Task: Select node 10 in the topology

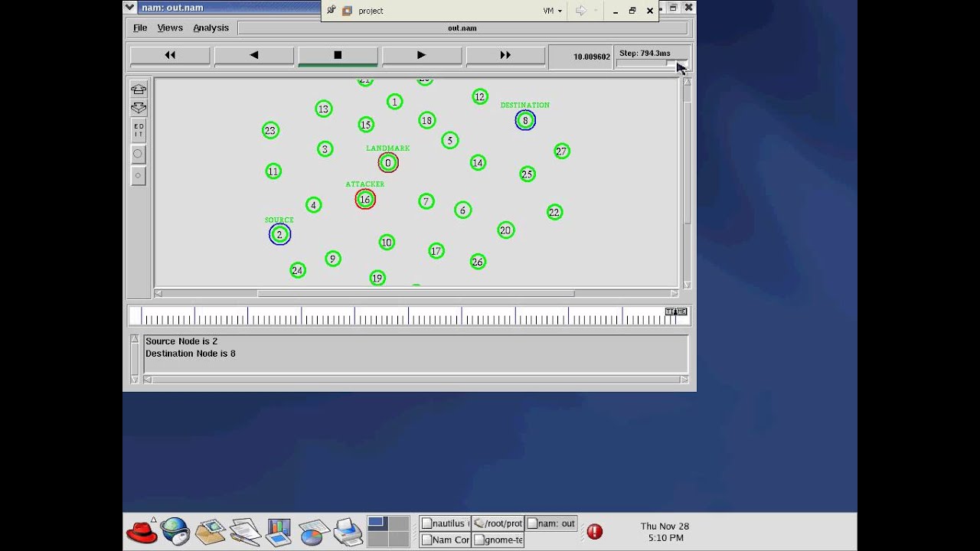Action: pyautogui.click(x=386, y=242)
